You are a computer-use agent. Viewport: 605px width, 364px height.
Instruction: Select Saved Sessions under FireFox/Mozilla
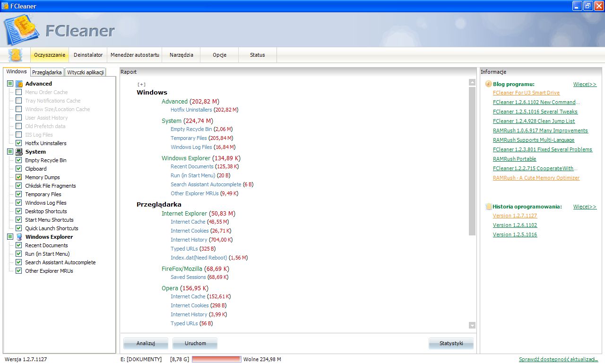(188, 277)
